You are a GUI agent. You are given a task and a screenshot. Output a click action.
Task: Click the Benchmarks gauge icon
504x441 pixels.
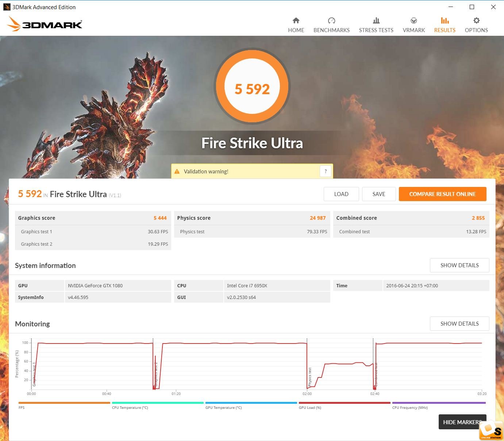(x=331, y=20)
